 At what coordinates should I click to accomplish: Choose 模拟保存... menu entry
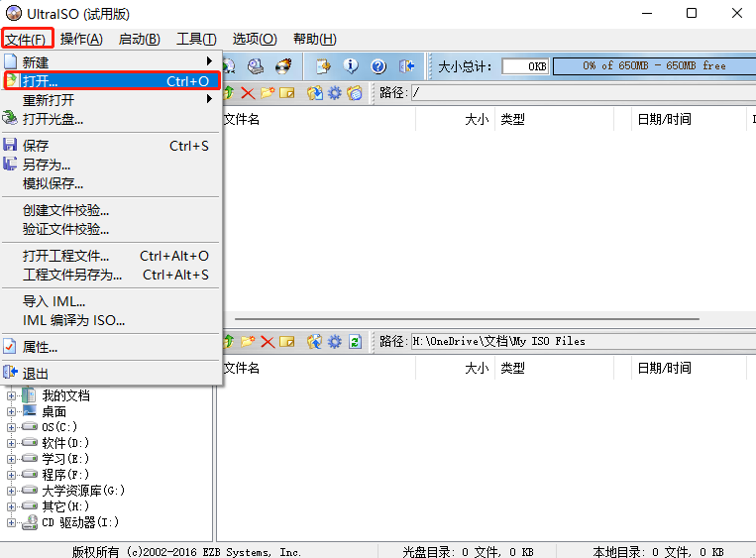click(x=111, y=183)
